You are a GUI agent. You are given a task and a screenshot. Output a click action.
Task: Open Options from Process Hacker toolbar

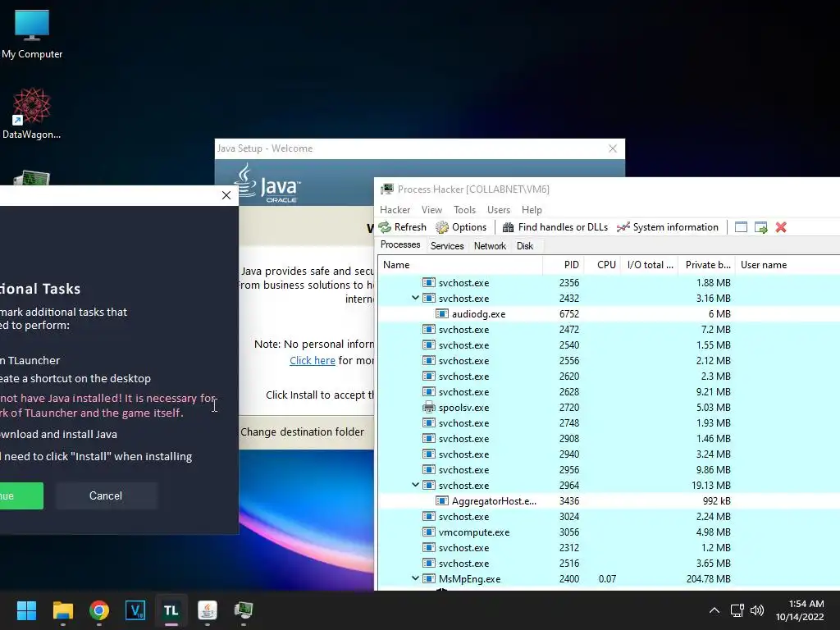(x=461, y=227)
